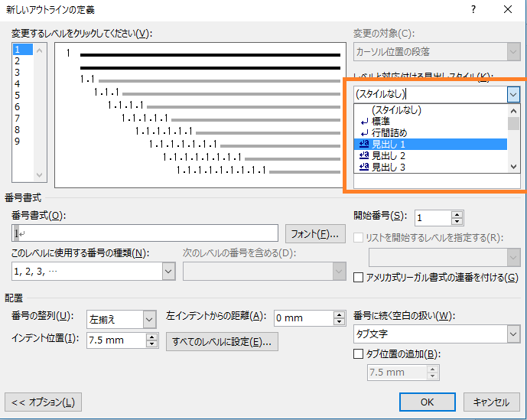Click the ? help button in title bar

coord(473,9)
